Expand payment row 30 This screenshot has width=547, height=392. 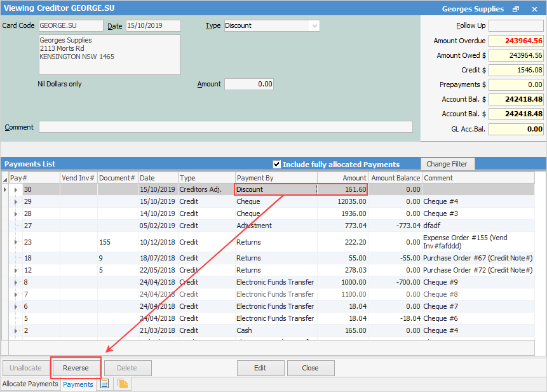coord(16,190)
